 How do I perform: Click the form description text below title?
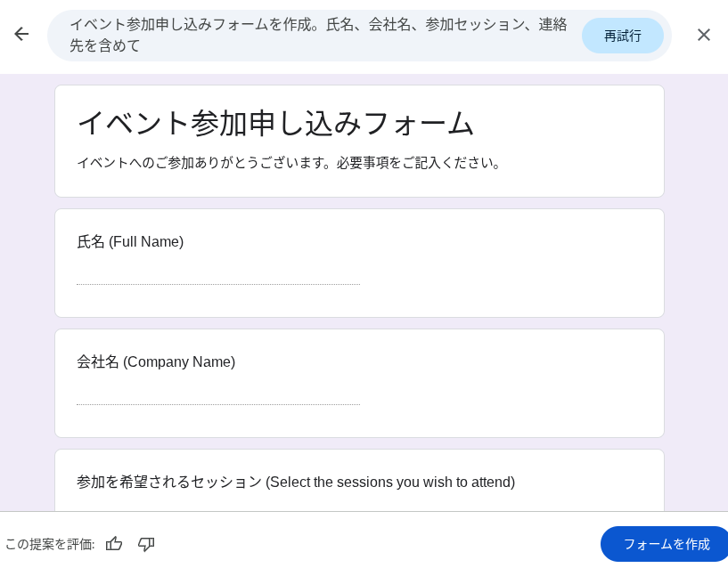coord(290,163)
